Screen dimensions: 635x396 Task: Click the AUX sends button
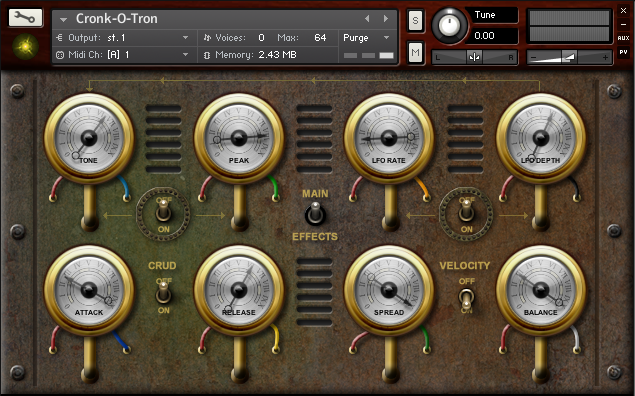(x=623, y=38)
